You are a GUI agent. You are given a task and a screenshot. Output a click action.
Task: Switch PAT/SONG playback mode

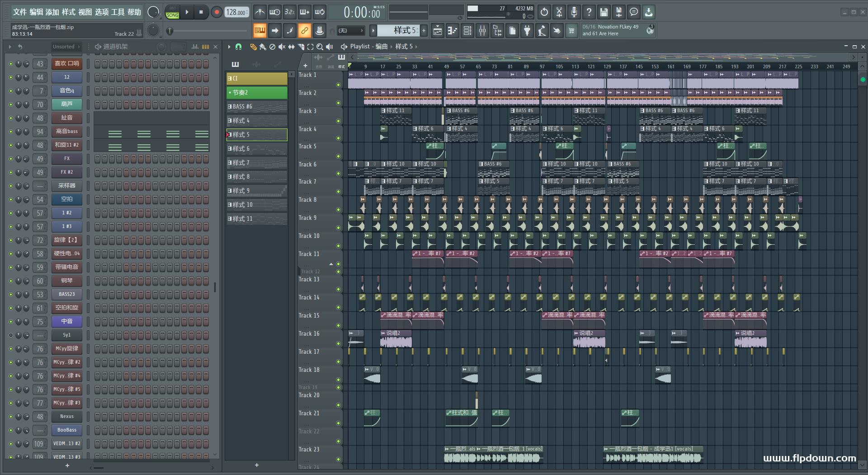click(x=173, y=12)
